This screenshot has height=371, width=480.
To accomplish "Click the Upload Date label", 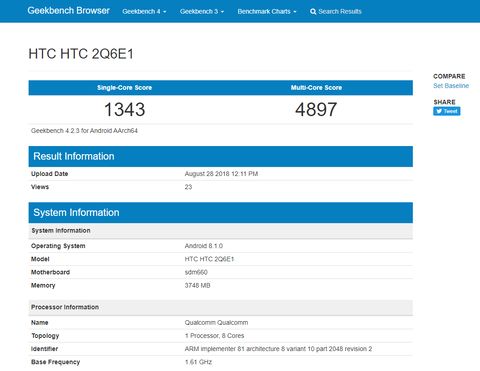I will tap(49, 174).
